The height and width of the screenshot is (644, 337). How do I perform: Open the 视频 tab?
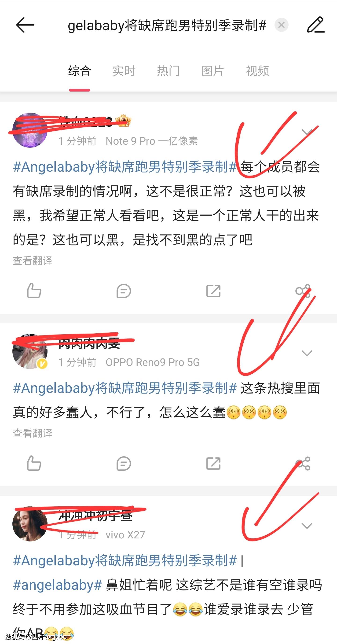[x=257, y=71]
